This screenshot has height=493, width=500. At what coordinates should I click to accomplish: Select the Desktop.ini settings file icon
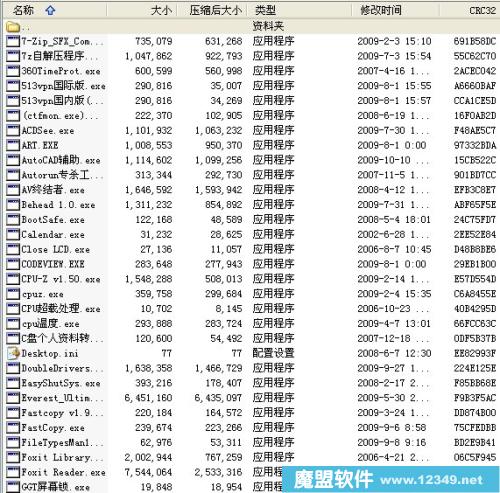[13, 353]
